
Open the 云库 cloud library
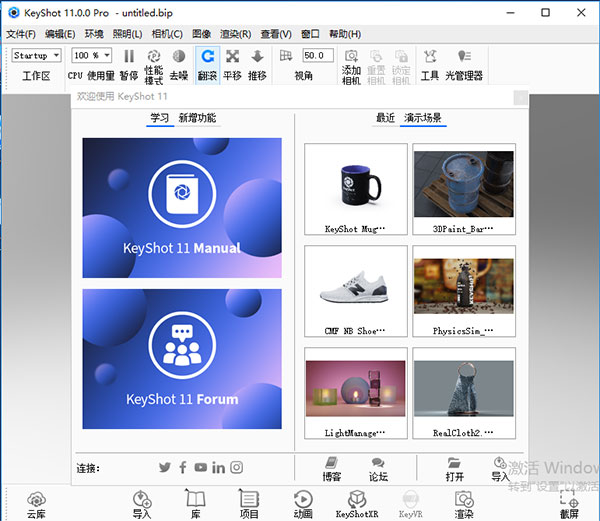(x=37, y=499)
